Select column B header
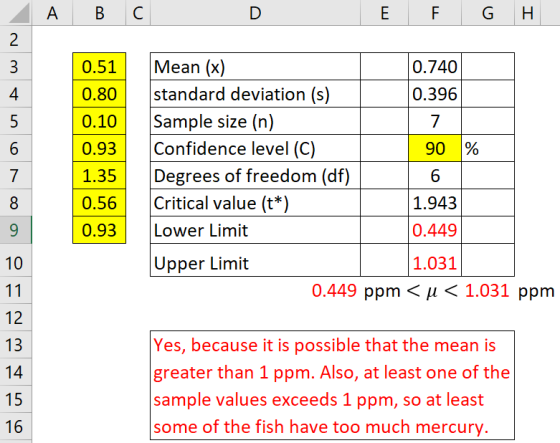 coord(99,13)
